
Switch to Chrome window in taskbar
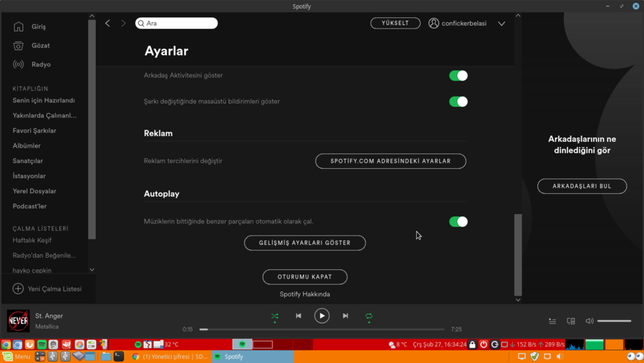pos(169,357)
